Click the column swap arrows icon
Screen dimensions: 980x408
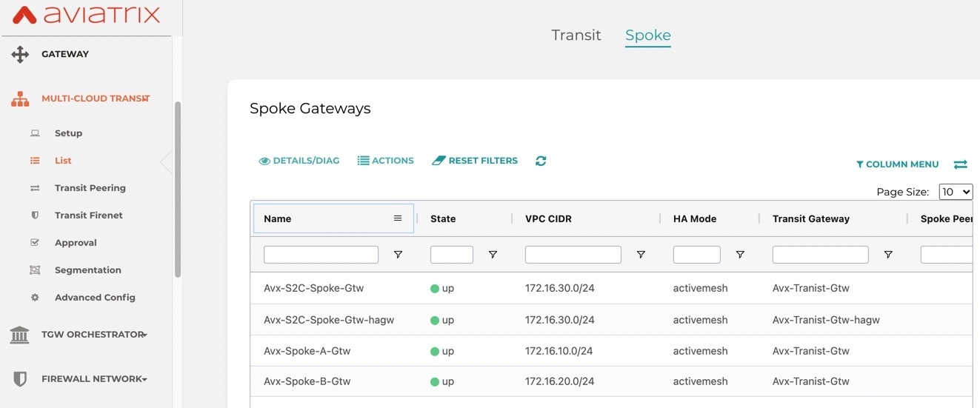960,164
